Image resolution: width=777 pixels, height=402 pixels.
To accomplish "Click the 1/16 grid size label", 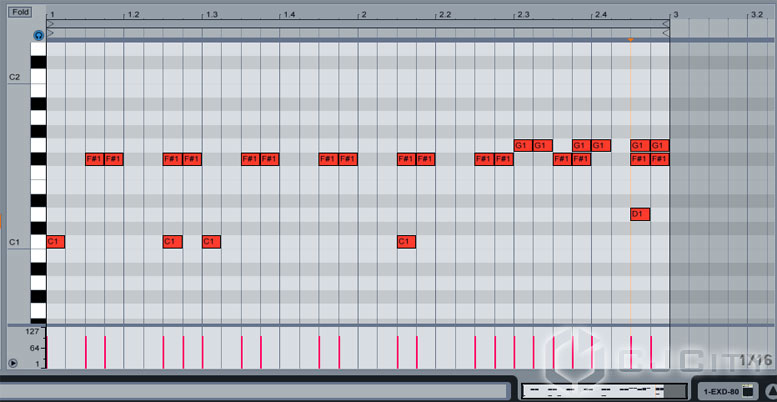I will click(x=756, y=360).
